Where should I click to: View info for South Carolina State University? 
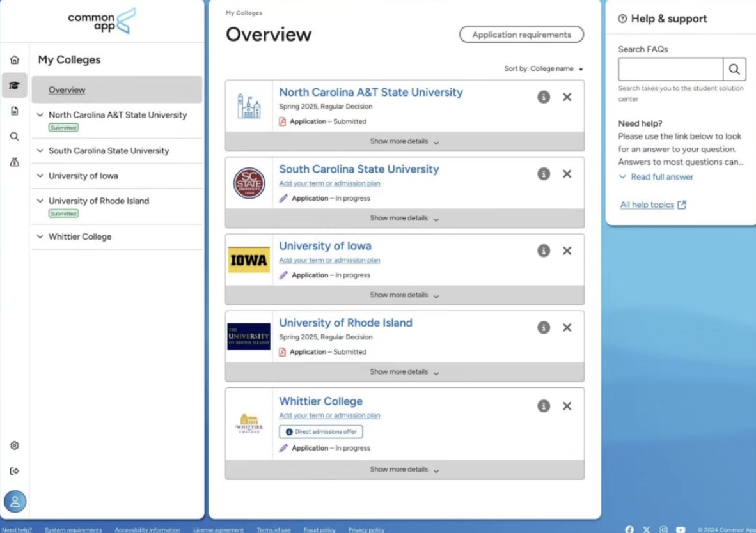coord(544,174)
